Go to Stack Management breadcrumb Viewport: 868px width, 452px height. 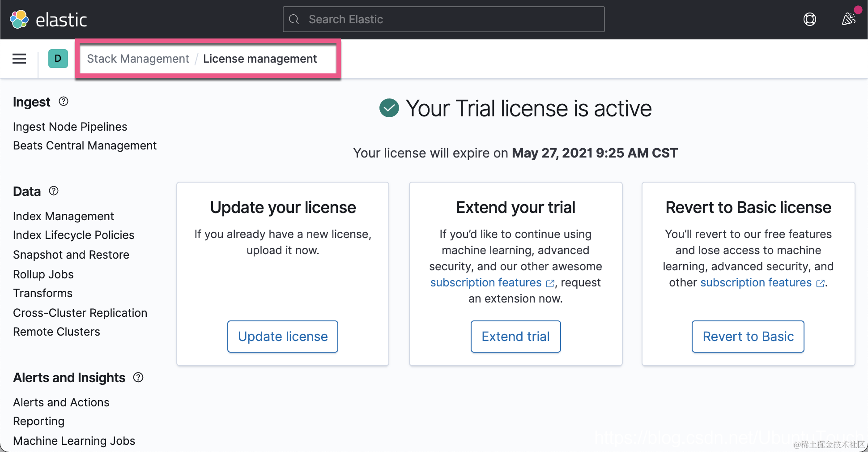tap(138, 59)
